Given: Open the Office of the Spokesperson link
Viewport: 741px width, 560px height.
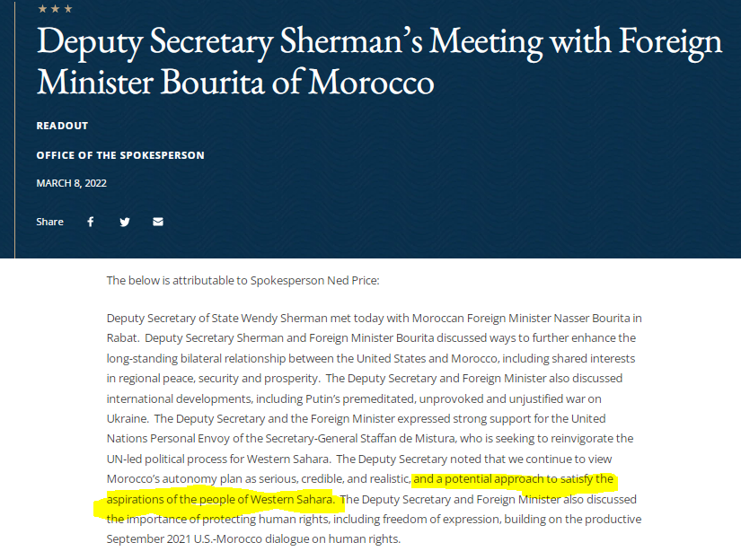Looking at the screenshot, I should tap(120, 155).
